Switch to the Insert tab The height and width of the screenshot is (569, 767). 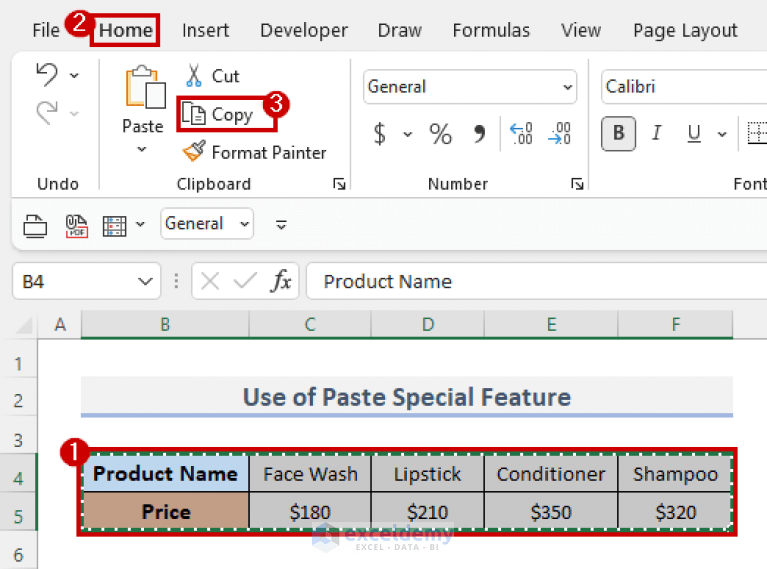[205, 30]
